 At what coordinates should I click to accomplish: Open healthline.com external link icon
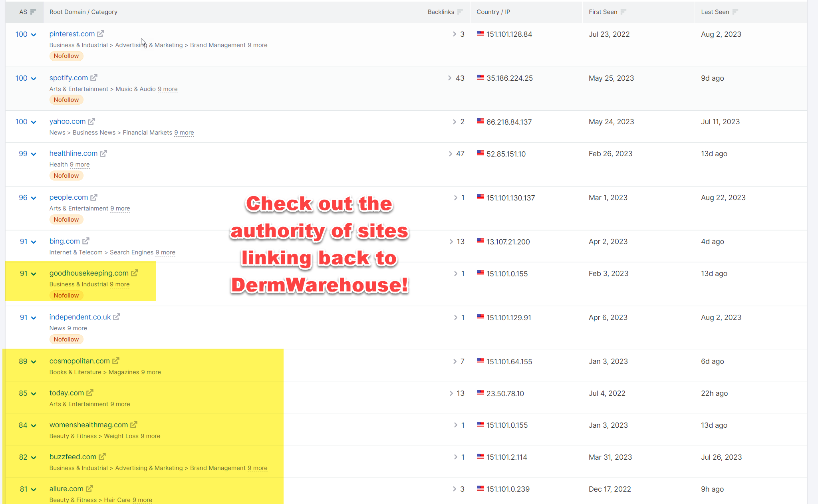click(103, 153)
